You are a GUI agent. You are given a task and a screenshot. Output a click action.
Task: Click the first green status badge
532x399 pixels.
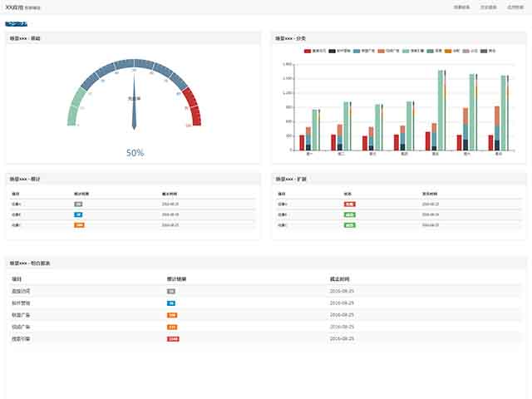349,214
